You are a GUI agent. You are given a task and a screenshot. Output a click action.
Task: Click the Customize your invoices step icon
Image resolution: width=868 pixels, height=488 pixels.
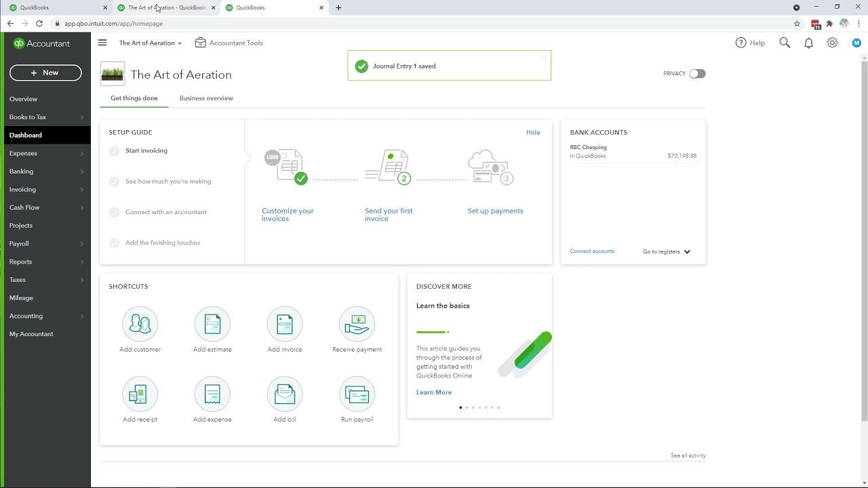pyautogui.click(x=287, y=167)
